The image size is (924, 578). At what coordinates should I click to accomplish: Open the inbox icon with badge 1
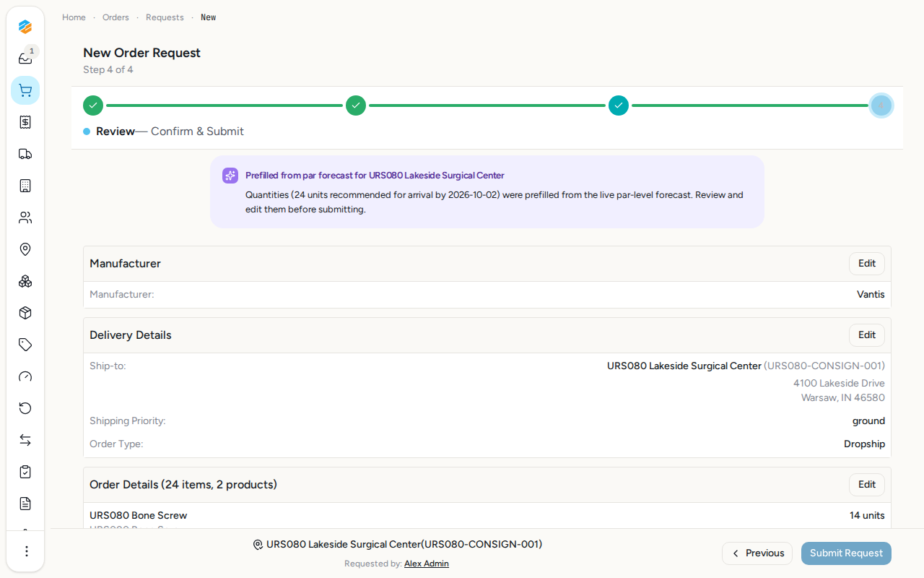tap(25, 59)
